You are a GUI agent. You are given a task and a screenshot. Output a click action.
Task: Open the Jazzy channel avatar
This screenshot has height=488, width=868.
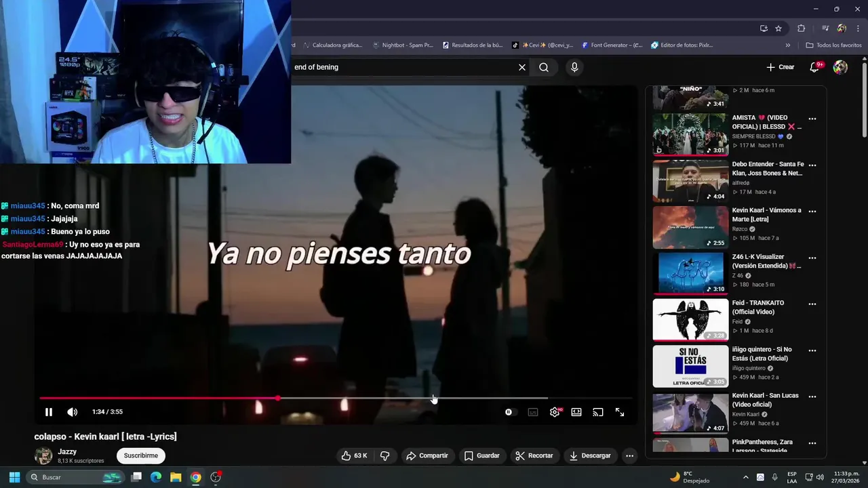tap(43, 455)
